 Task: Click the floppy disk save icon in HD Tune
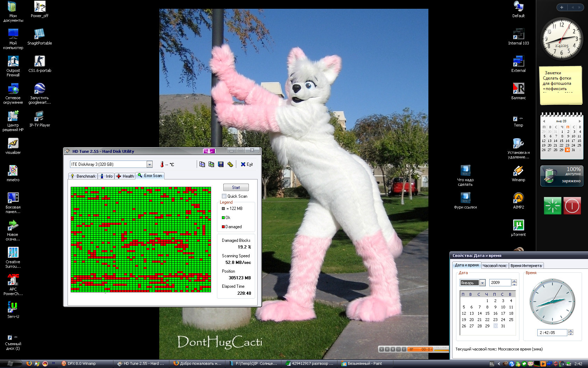220,164
